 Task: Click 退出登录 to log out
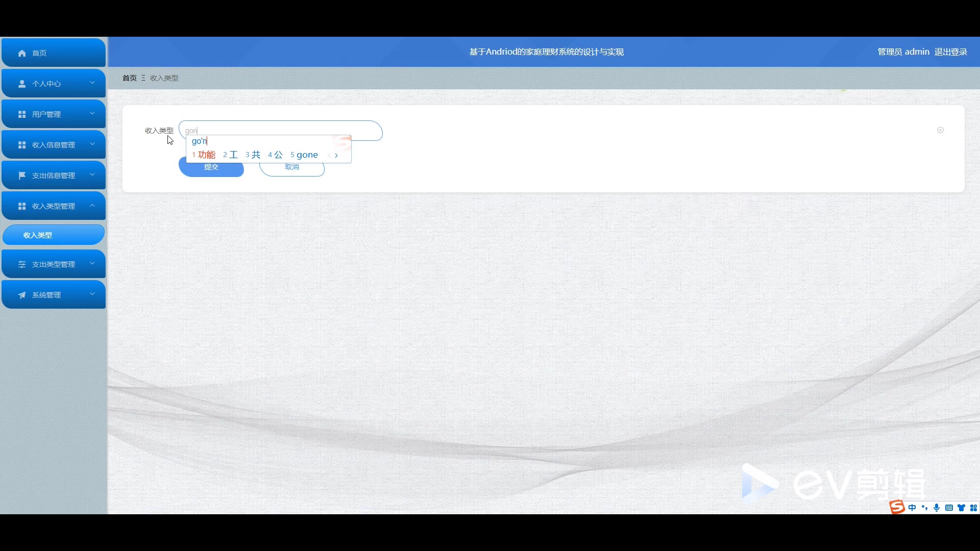click(951, 52)
